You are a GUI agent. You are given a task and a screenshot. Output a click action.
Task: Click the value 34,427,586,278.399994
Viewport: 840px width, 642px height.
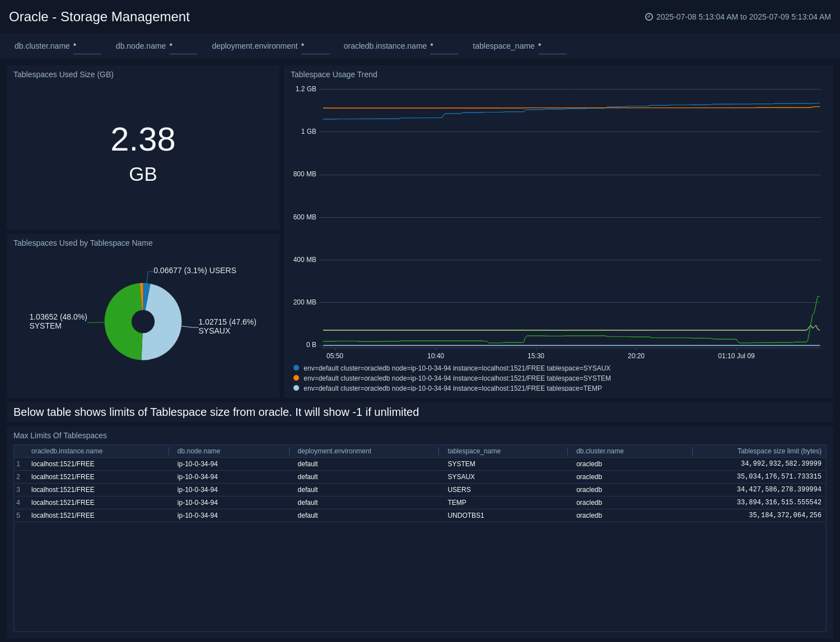(x=779, y=490)
